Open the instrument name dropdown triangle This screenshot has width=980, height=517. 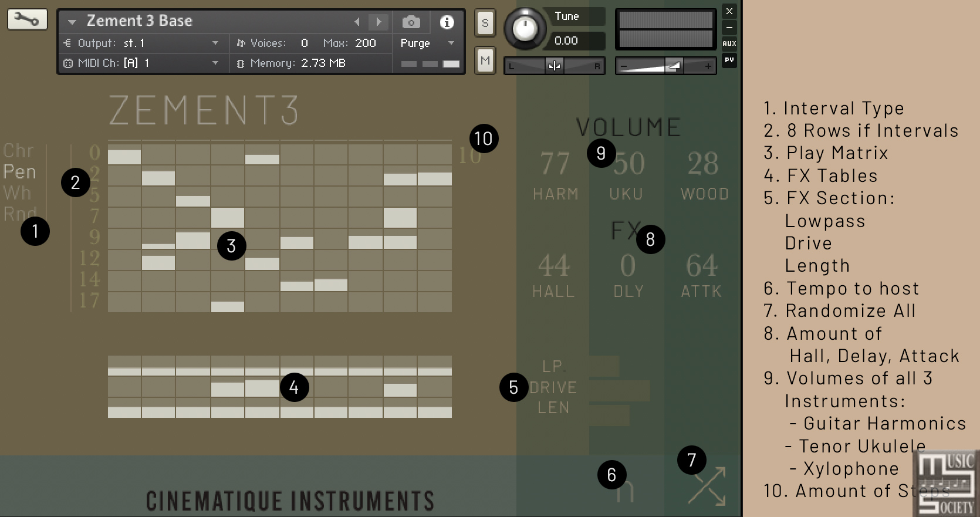coord(72,22)
